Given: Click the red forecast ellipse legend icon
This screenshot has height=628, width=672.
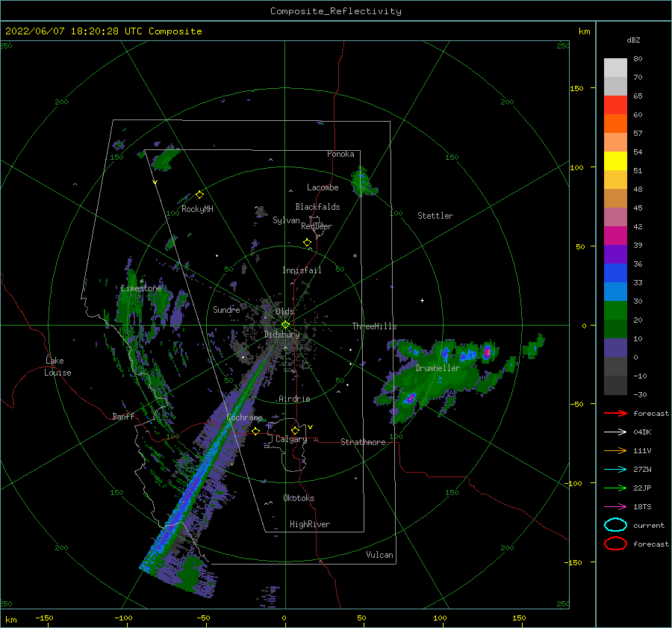Looking at the screenshot, I should pyautogui.click(x=615, y=544).
